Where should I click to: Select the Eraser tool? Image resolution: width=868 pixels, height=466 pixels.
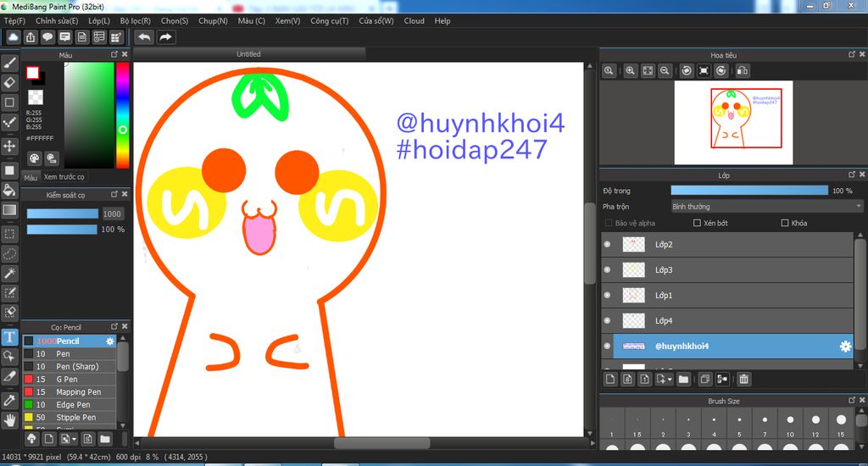pyautogui.click(x=9, y=82)
